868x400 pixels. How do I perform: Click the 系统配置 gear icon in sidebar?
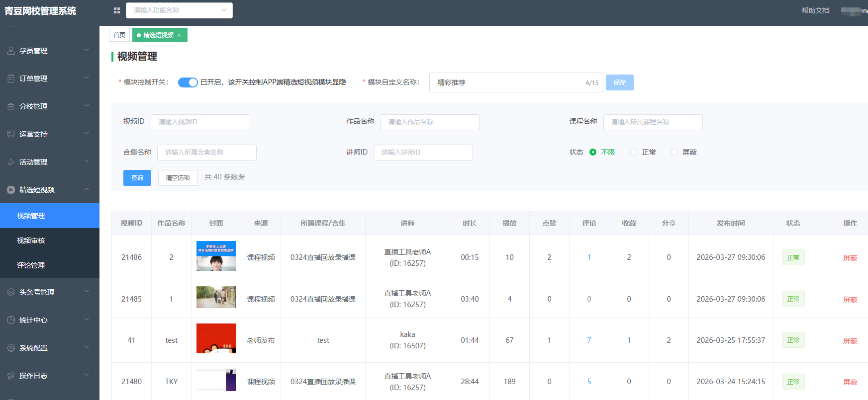[11, 348]
